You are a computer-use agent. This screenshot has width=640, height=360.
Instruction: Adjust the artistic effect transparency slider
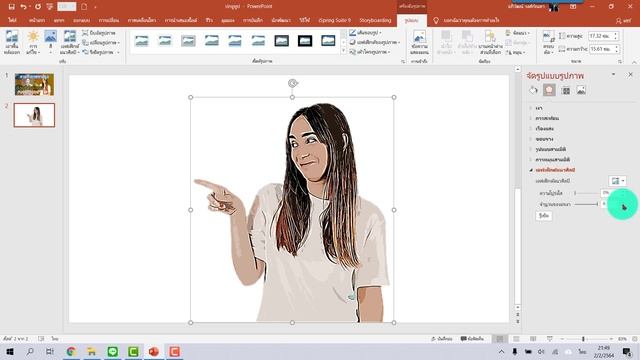point(586,193)
